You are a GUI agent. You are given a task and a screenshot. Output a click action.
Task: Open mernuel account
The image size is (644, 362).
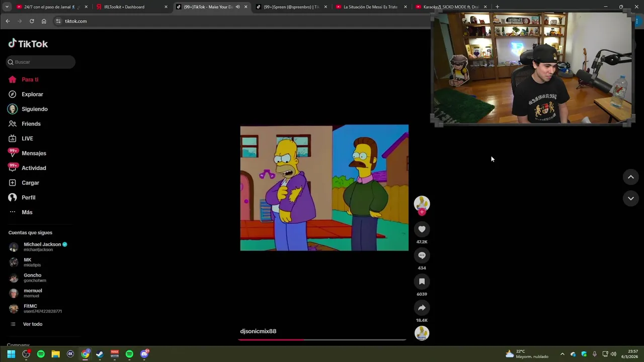[x=26, y=293]
